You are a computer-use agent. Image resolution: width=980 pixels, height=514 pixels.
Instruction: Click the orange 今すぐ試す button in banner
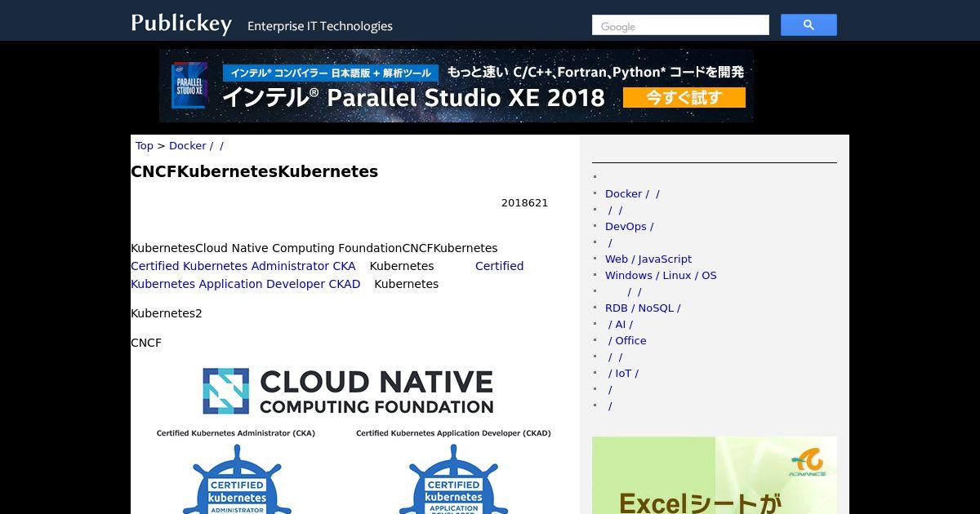(x=684, y=98)
